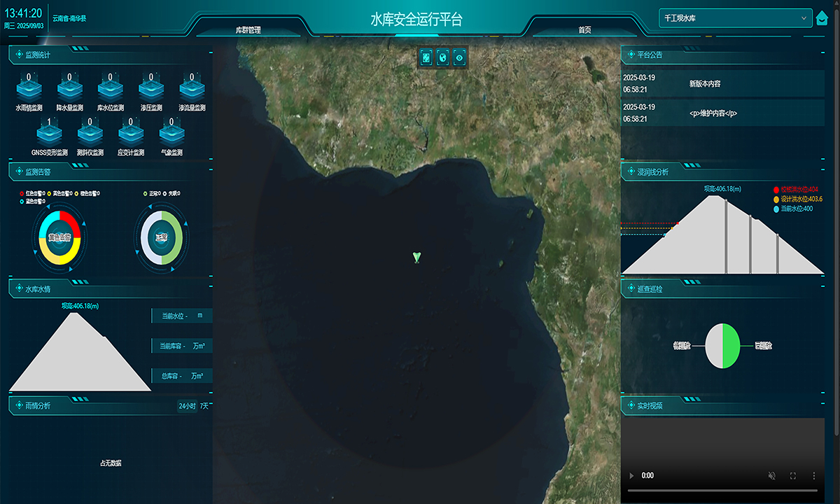This screenshot has height=504, width=840.
Task: Select the 渗压监测 monitoring icon
Action: click(150, 90)
